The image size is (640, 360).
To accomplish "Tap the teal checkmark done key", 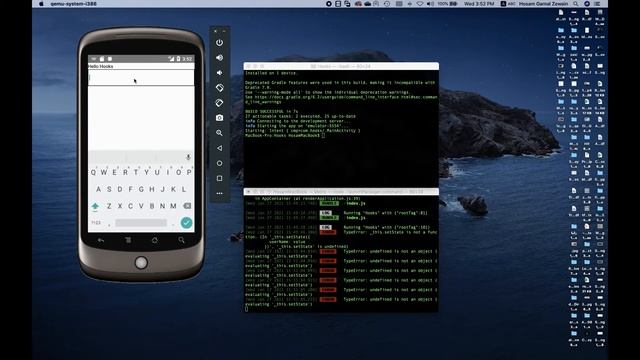I will (187, 223).
